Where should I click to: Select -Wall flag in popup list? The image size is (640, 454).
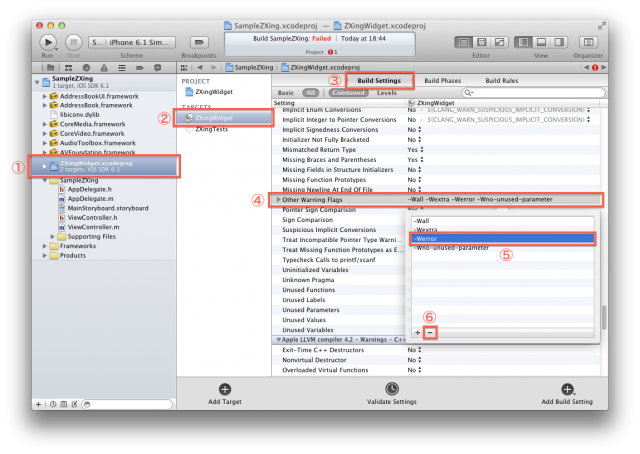(x=503, y=221)
